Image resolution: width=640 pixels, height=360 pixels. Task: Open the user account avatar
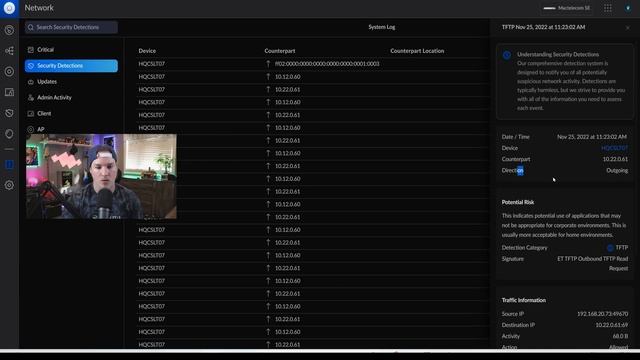(x=628, y=8)
